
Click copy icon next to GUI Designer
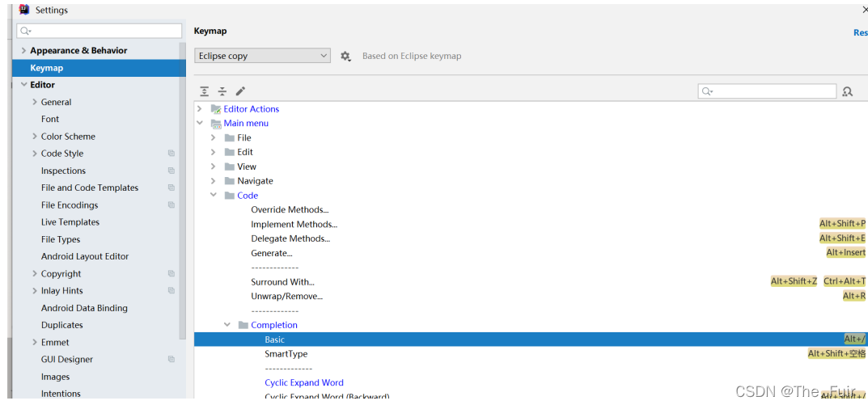point(171,359)
